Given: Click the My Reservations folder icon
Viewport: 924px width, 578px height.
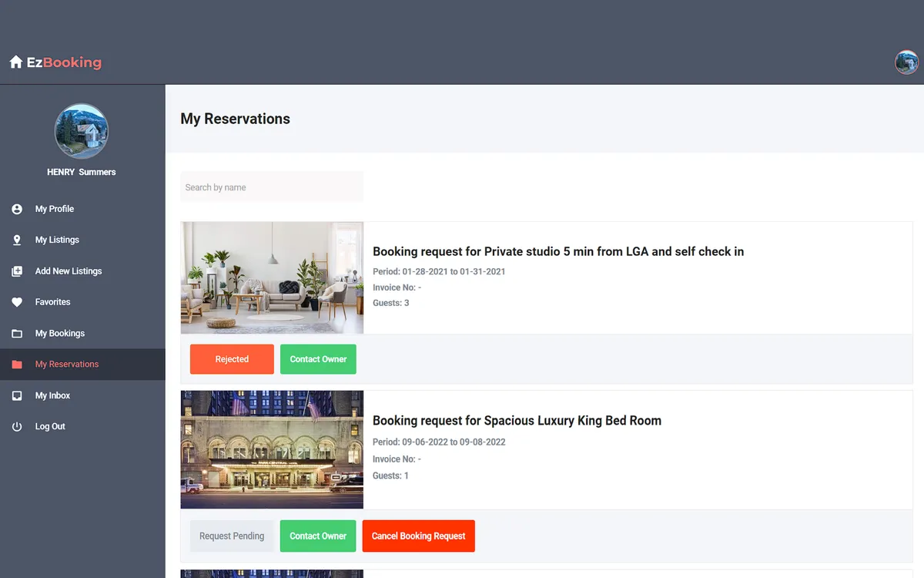Looking at the screenshot, I should 17,365.
